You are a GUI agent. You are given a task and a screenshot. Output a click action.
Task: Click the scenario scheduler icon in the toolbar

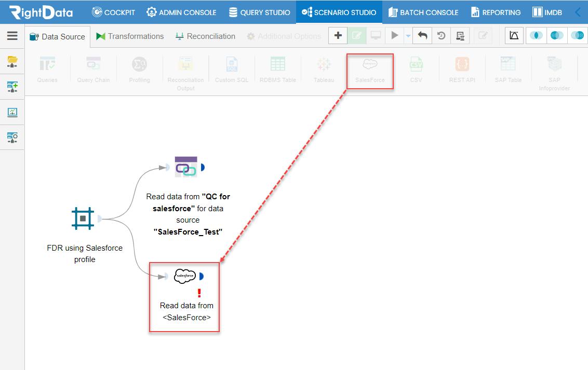click(460, 35)
